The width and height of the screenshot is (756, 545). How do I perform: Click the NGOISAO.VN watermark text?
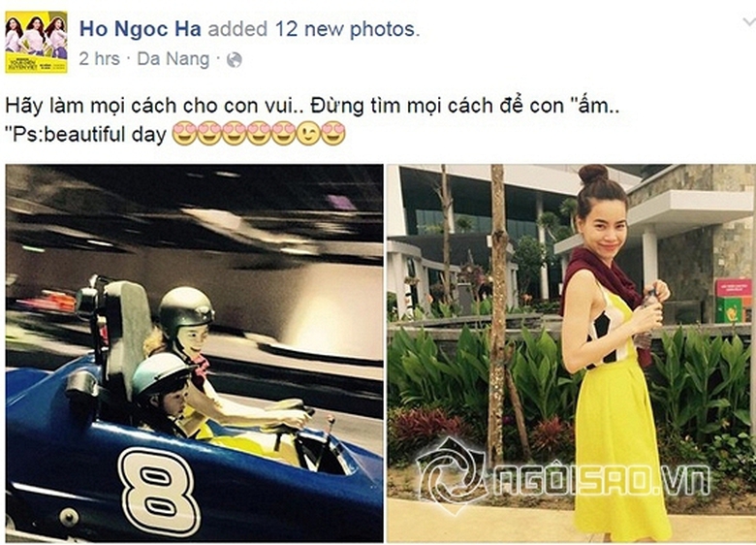[601, 480]
